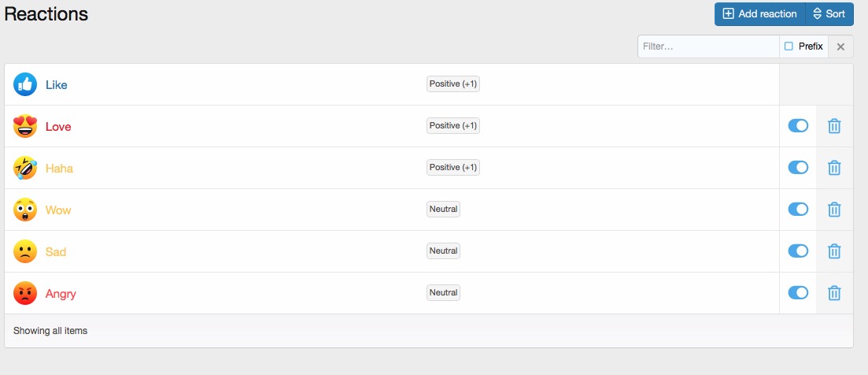
Task: Click the Angry emoji icon
Action: tap(25, 293)
